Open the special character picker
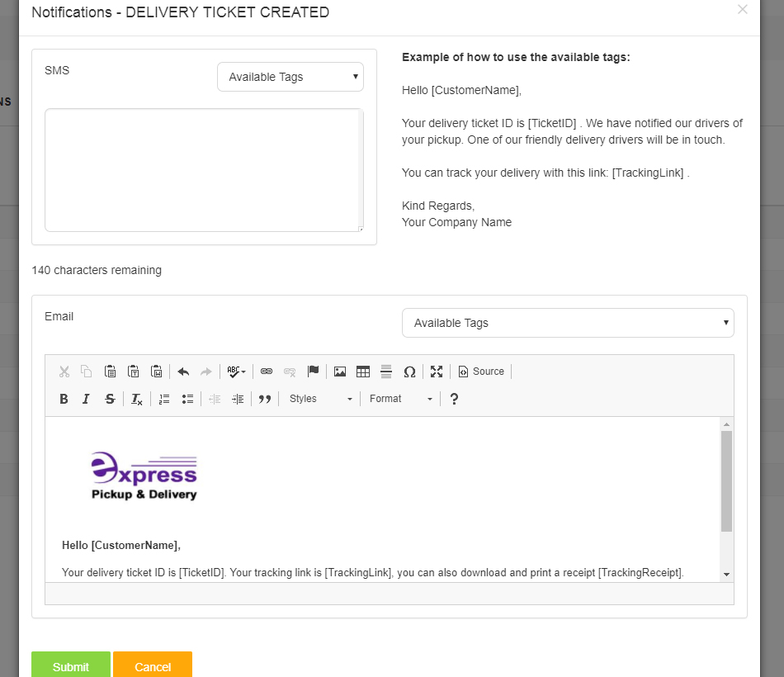The width and height of the screenshot is (784, 677). click(410, 372)
